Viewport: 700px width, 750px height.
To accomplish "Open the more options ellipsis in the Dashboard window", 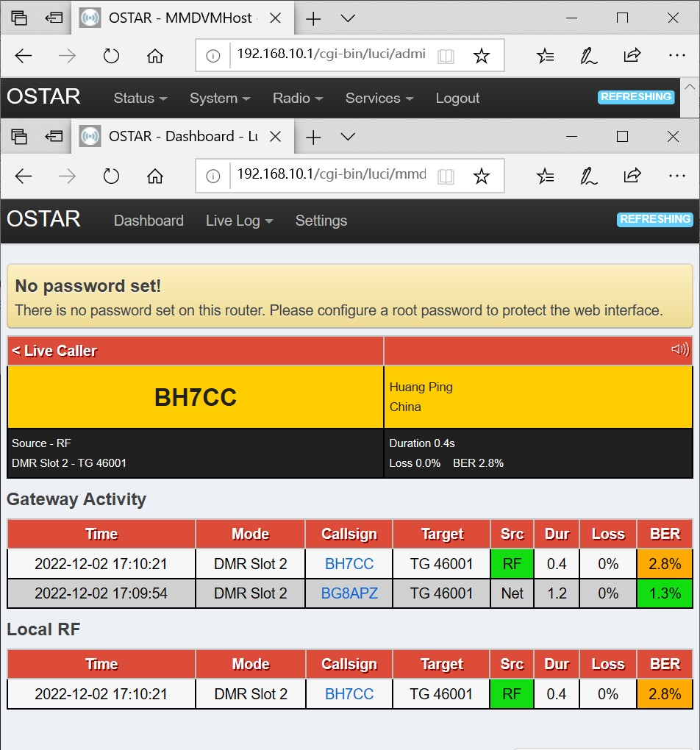I will [x=676, y=176].
